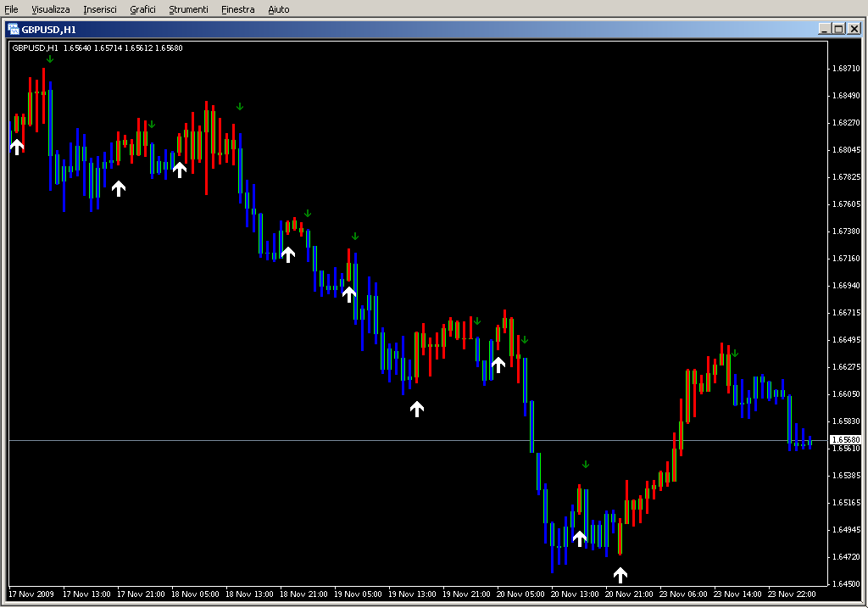Select the horizontal current price line

(x=418, y=440)
